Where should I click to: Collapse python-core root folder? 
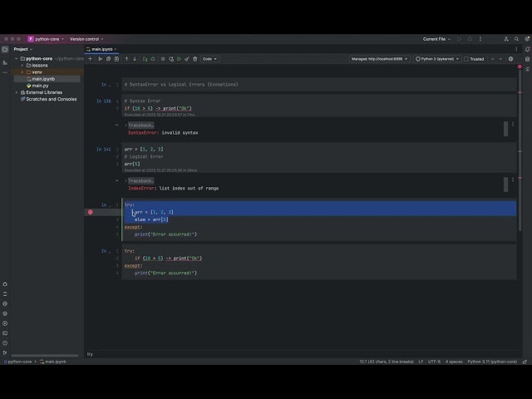pyautogui.click(x=16, y=59)
